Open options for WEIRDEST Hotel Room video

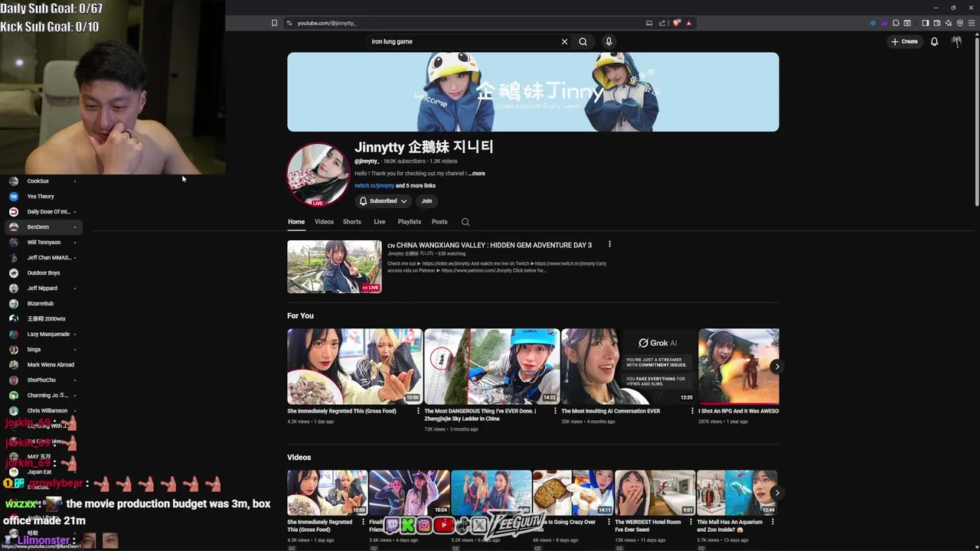691,522
